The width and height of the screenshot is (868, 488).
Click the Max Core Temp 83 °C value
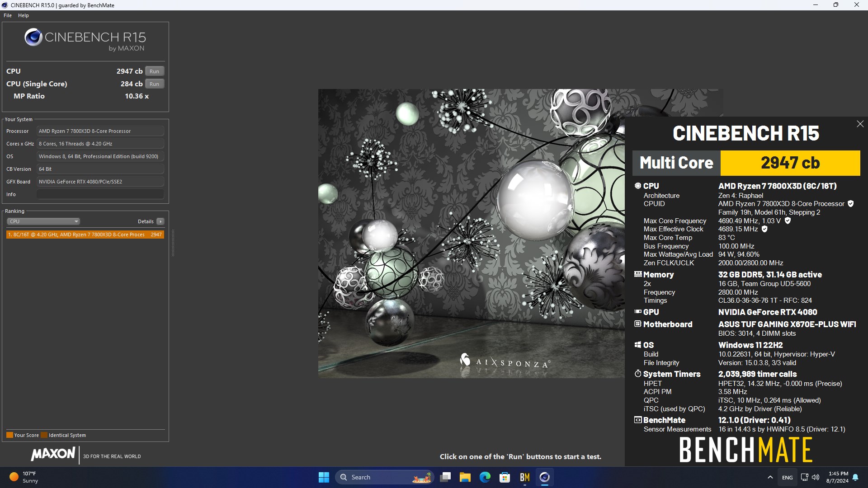[726, 238]
